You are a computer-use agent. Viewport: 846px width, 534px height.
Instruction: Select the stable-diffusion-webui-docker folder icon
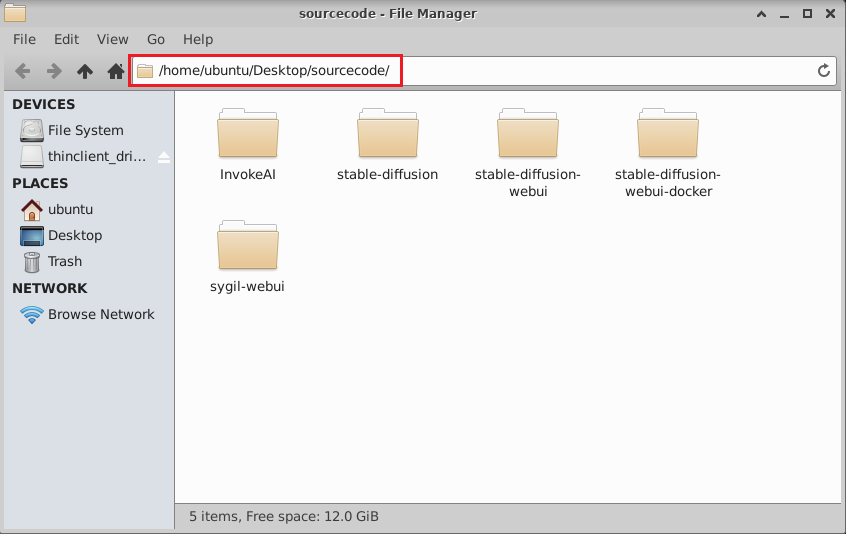pyautogui.click(x=667, y=133)
